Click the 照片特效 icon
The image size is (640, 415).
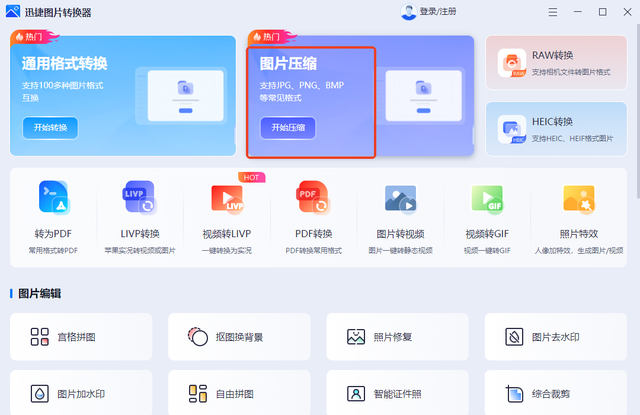point(579,198)
